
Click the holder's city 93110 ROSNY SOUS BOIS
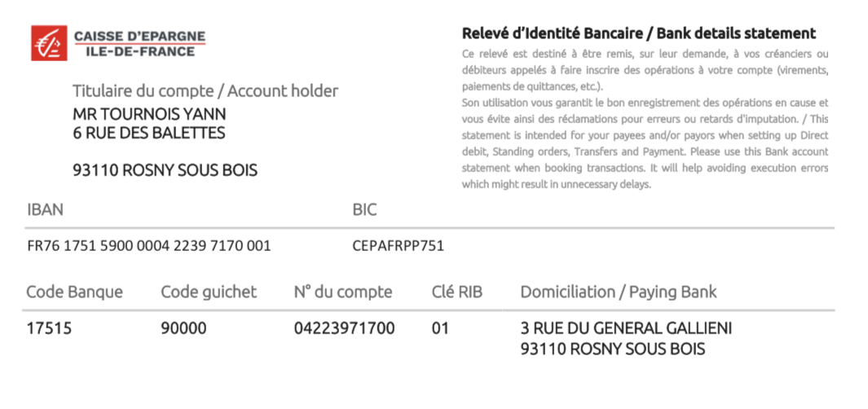[165, 170]
